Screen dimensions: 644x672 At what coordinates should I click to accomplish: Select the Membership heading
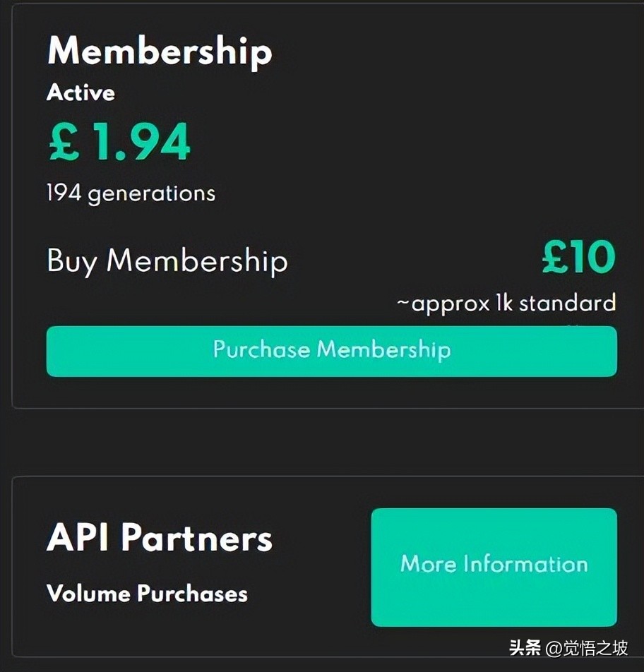tap(159, 52)
